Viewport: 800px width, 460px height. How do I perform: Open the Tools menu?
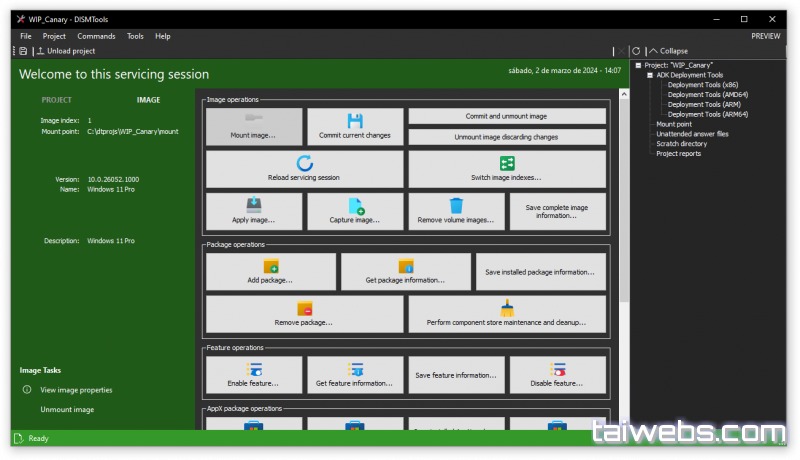click(135, 36)
